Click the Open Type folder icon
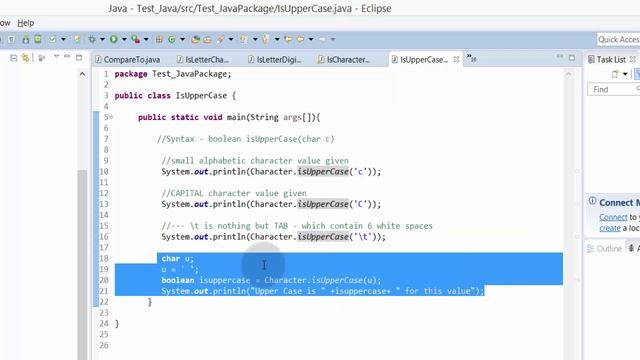640x360 pixels. 196,39
